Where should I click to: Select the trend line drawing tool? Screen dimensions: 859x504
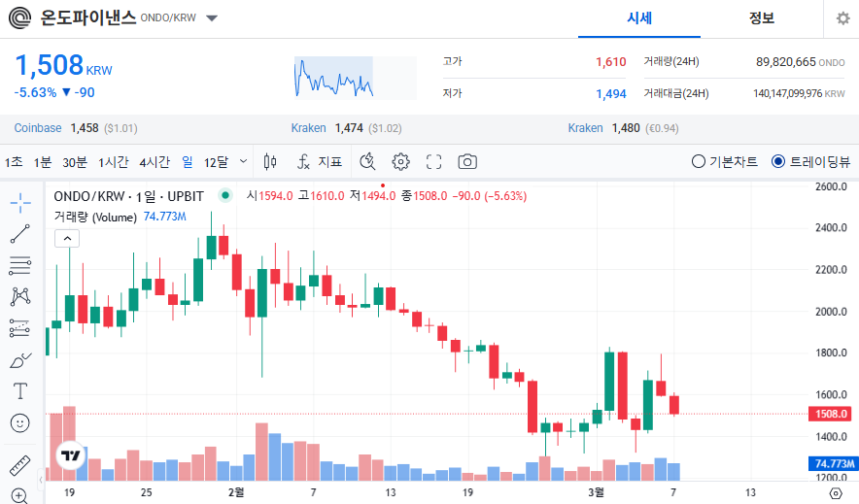click(x=20, y=234)
